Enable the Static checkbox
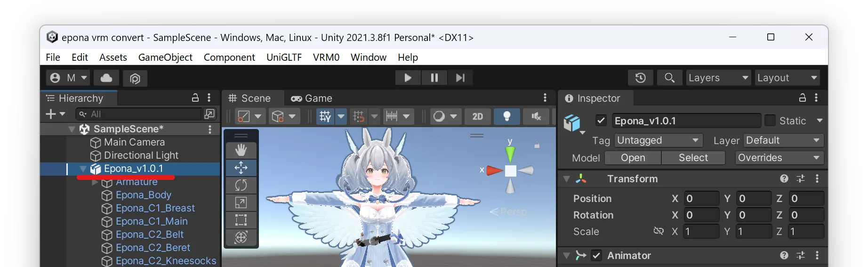The image size is (868, 267). tap(770, 121)
